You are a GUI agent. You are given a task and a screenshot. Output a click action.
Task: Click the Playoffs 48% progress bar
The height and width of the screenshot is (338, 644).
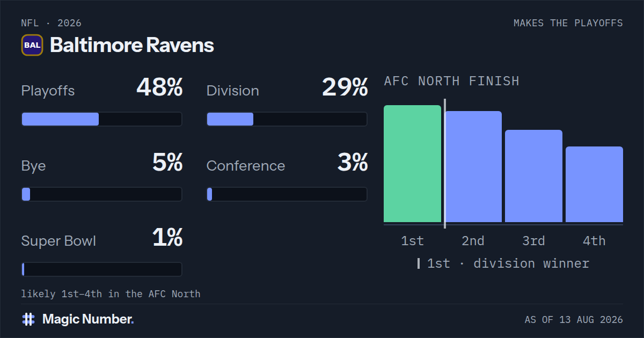click(101, 119)
